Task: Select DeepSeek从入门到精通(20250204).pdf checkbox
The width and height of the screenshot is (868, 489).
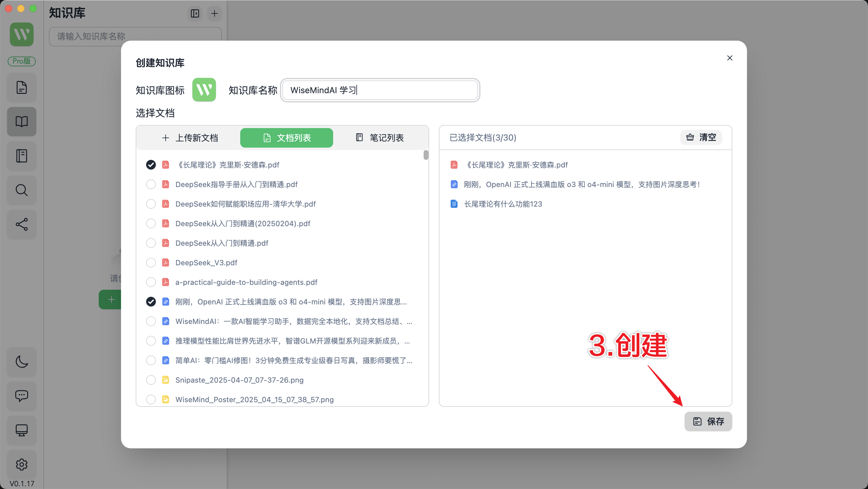Action: [151, 223]
